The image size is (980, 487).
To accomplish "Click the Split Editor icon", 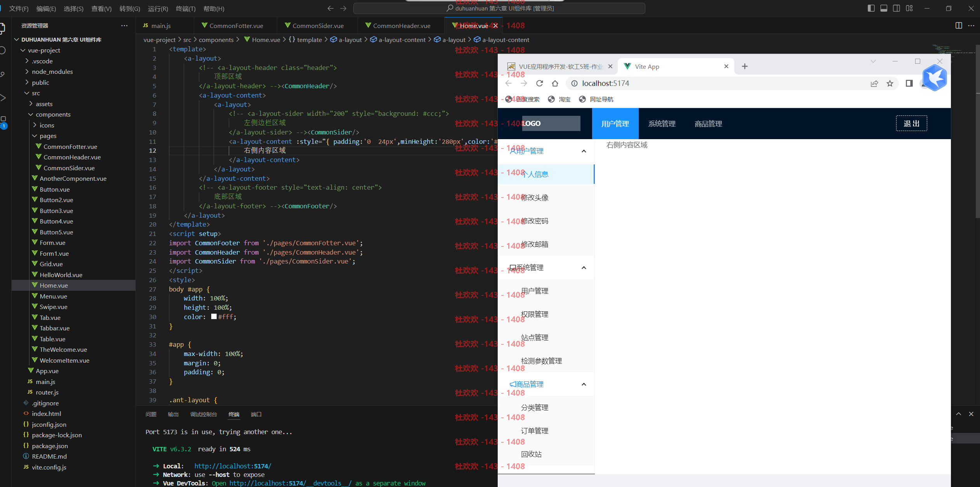I will (959, 26).
